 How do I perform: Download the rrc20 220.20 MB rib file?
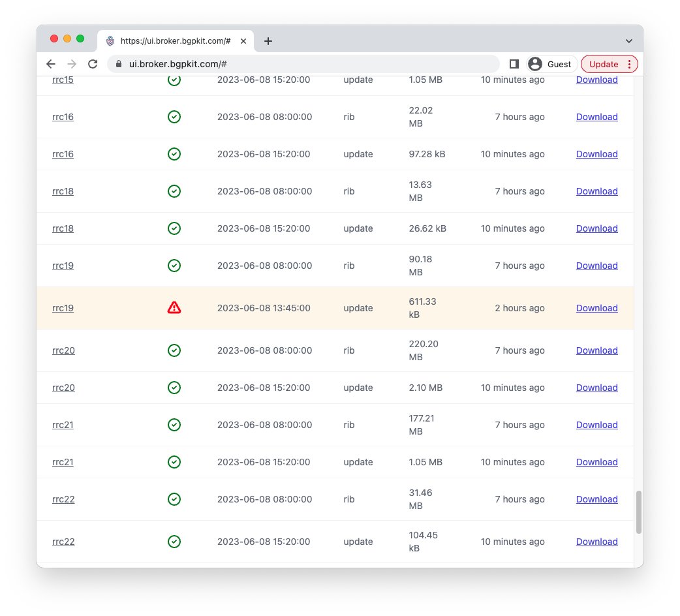(x=596, y=350)
